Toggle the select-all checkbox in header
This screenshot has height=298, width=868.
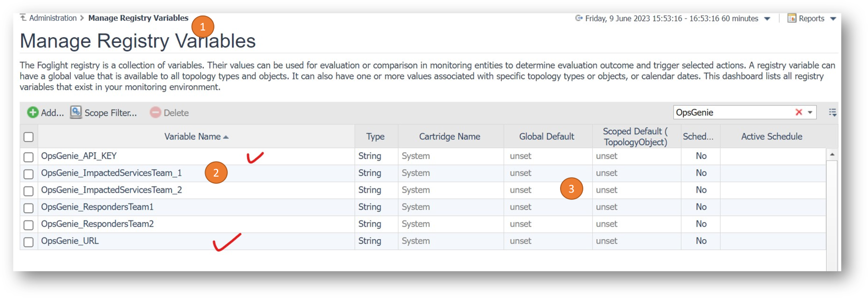(x=28, y=137)
